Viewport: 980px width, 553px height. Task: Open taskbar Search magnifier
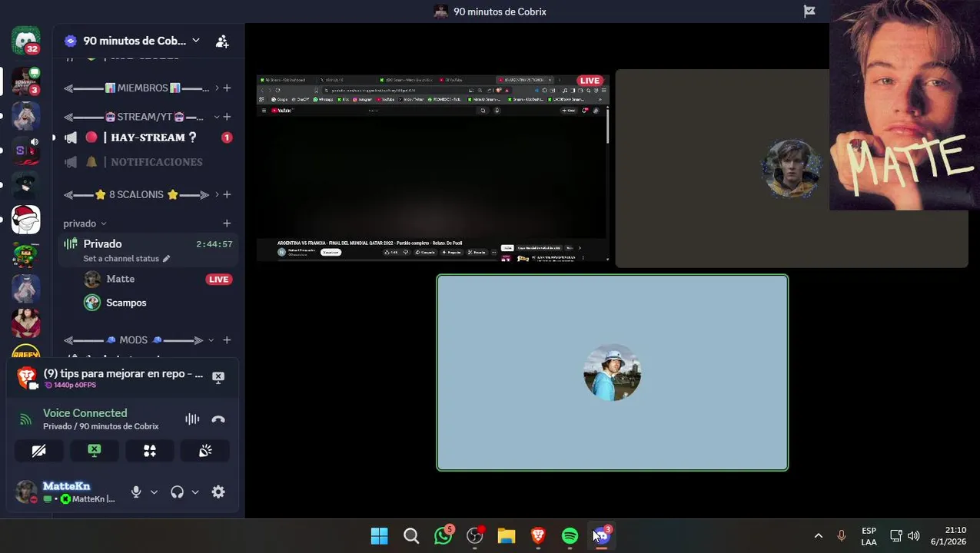[411, 535]
